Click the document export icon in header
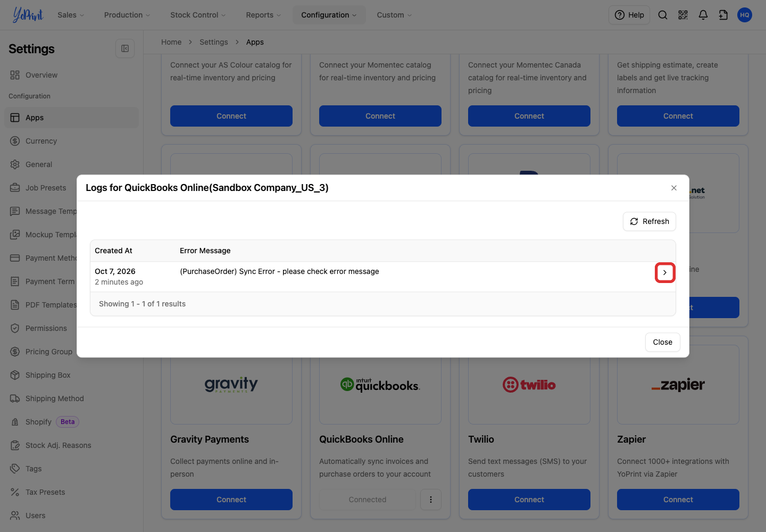Image resolution: width=766 pixels, height=532 pixels. point(723,15)
